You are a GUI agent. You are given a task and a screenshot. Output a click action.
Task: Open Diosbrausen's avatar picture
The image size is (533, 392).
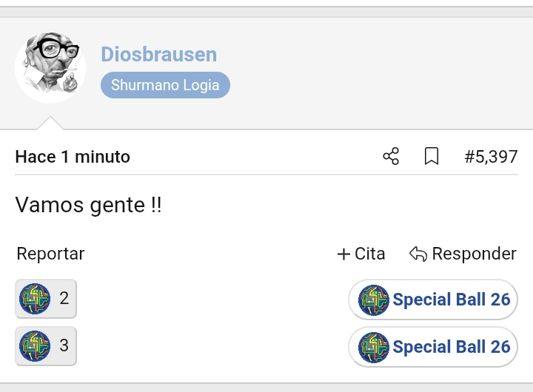[50, 67]
